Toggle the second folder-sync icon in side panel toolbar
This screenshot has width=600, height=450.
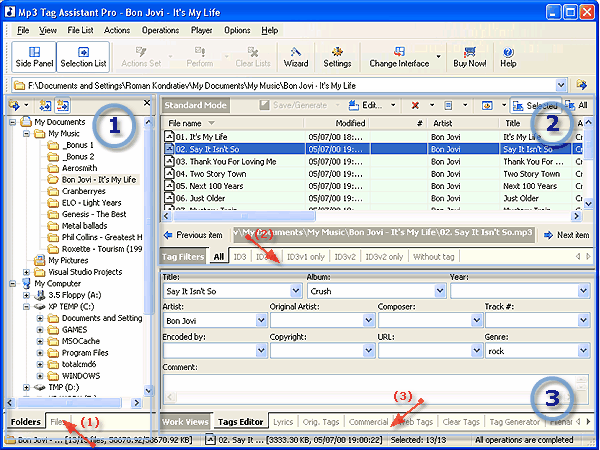45,105
